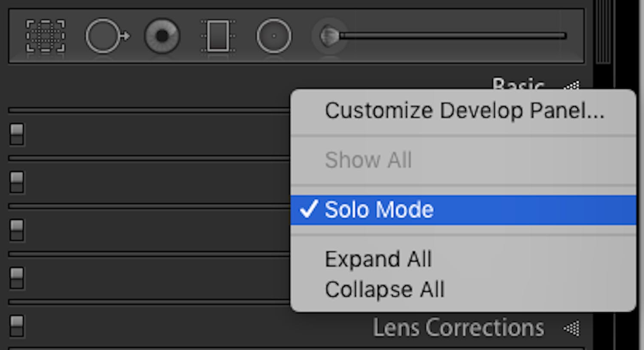Toggle the topmost panel on/off switch
This screenshot has height=350, width=644.
tap(17, 134)
